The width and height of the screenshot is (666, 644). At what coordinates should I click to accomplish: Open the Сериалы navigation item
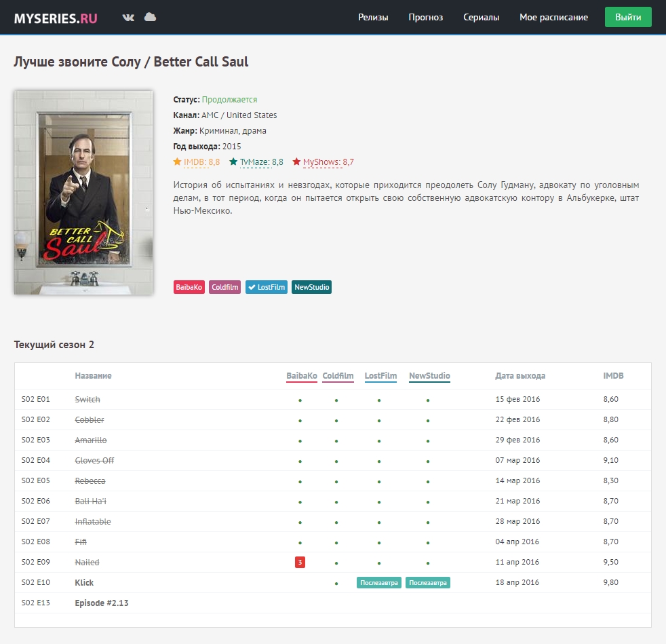pos(481,18)
